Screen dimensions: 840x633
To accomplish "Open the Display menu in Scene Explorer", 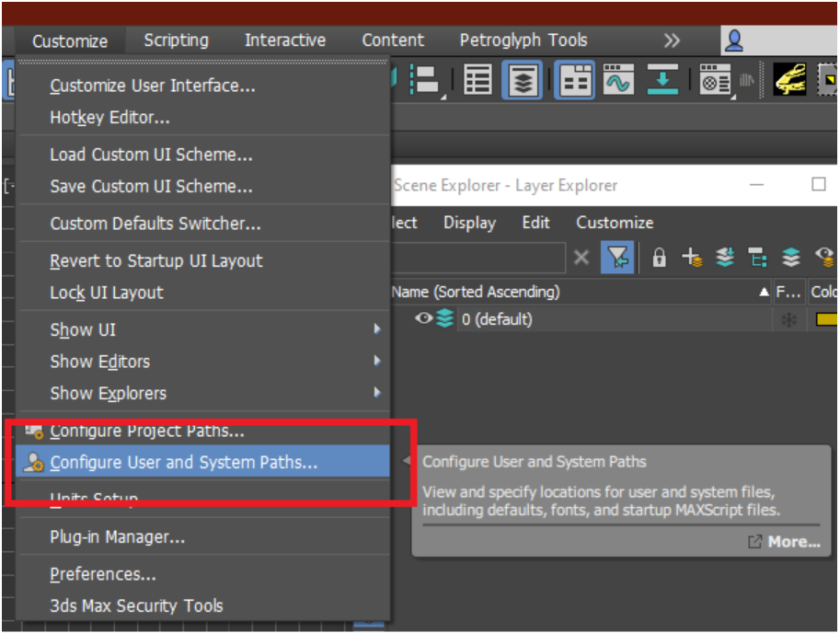I will 470,223.
